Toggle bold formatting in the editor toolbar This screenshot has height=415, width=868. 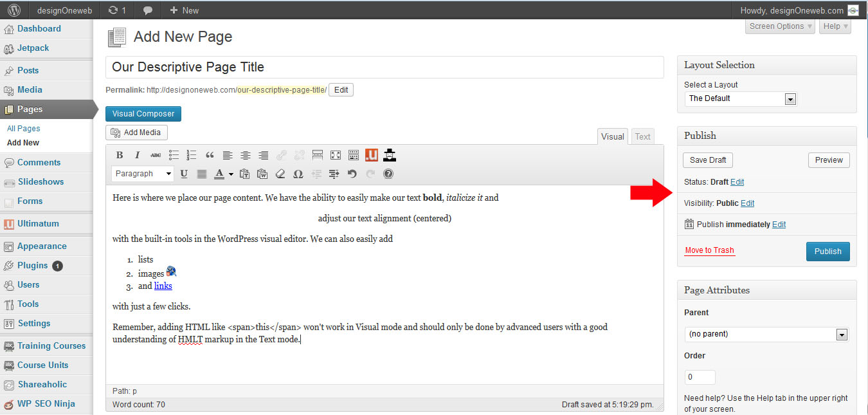(x=120, y=155)
